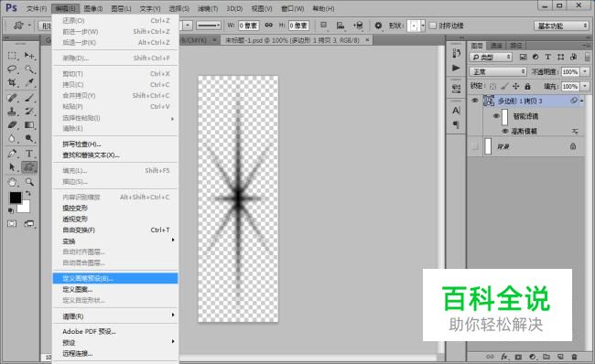This screenshot has height=364, width=595.
Task: Select the Path Selection tool
Action: (12, 166)
